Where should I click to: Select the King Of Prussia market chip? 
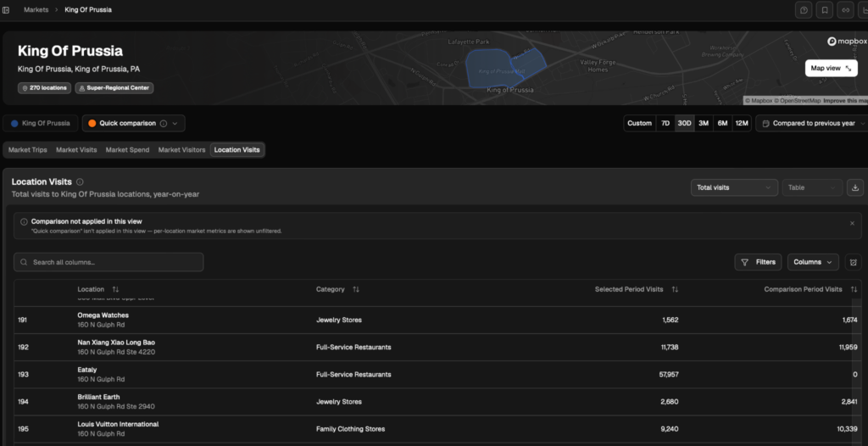(x=41, y=123)
